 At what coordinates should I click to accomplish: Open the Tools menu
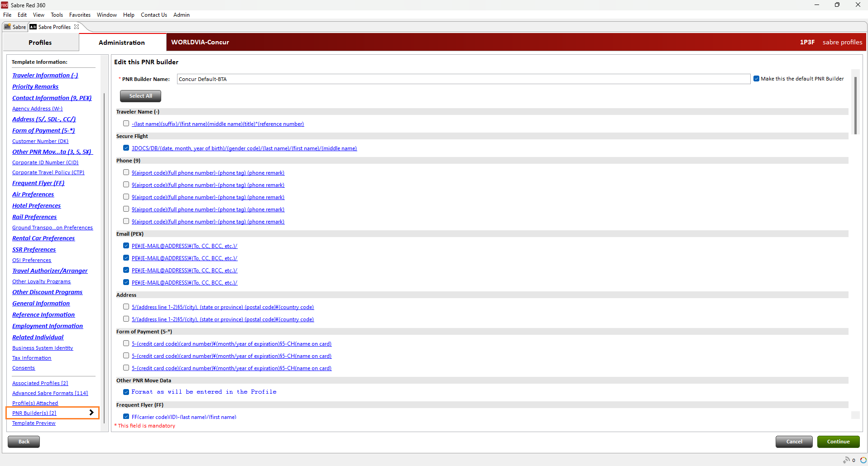[x=57, y=15]
